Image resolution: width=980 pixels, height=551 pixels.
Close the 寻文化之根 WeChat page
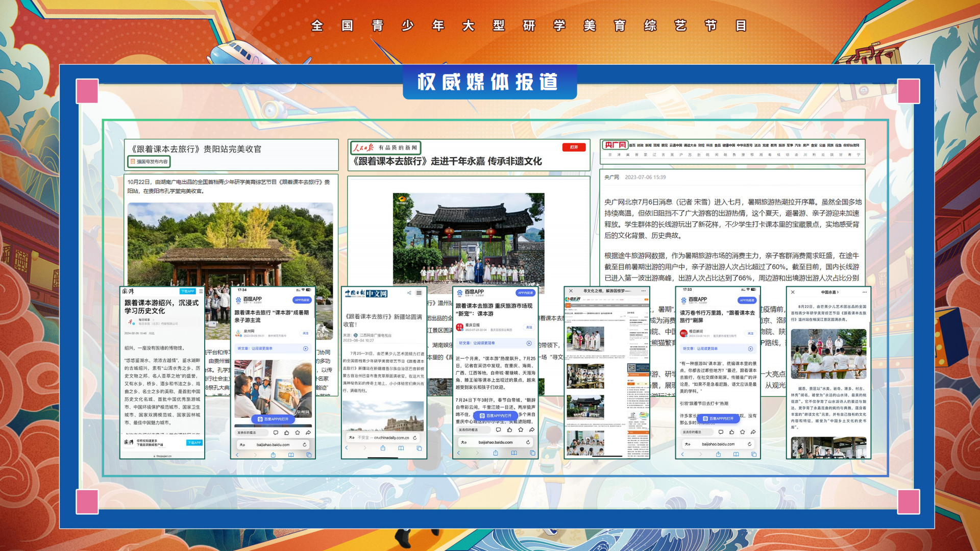pyautogui.click(x=571, y=291)
